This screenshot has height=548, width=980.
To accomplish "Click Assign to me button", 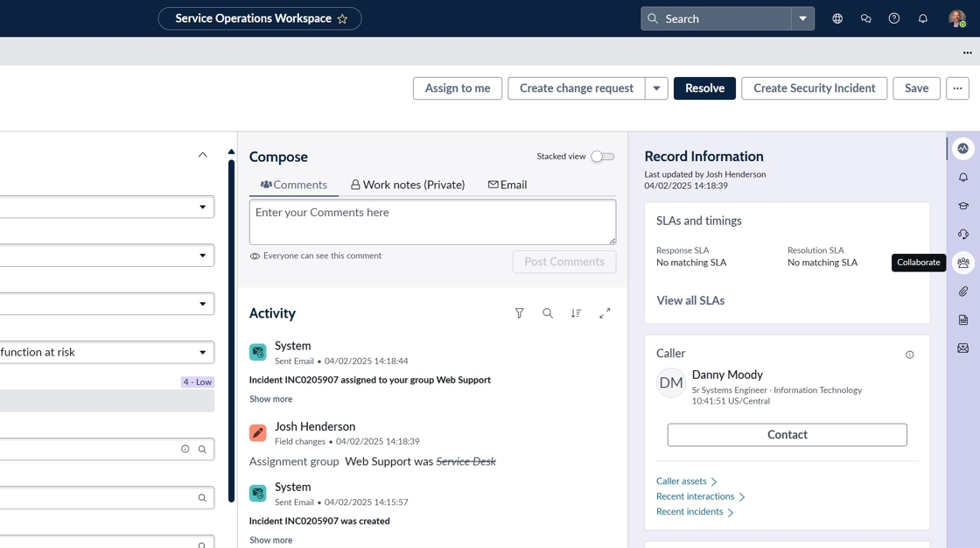I will pos(458,88).
